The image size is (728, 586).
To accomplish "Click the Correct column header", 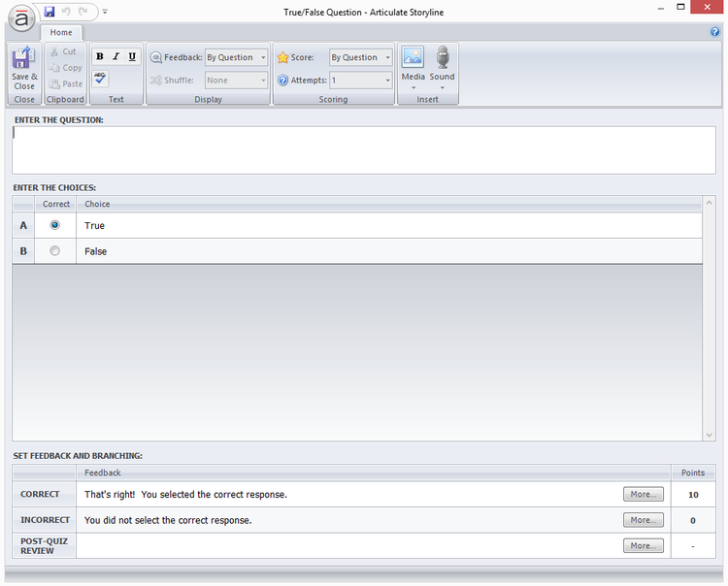I will pyautogui.click(x=55, y=204).
